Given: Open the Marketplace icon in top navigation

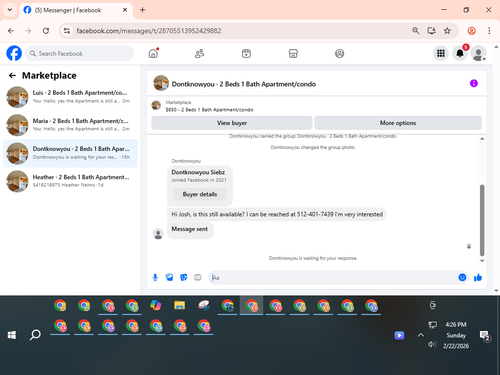Looking at the screenshot, I should tap(293, 53).
